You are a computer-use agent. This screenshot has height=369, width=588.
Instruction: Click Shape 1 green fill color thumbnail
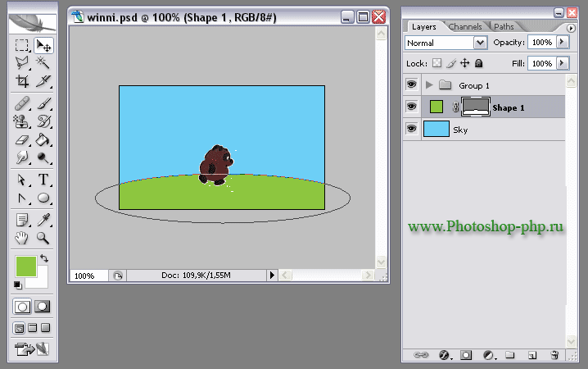pos(436,107)
